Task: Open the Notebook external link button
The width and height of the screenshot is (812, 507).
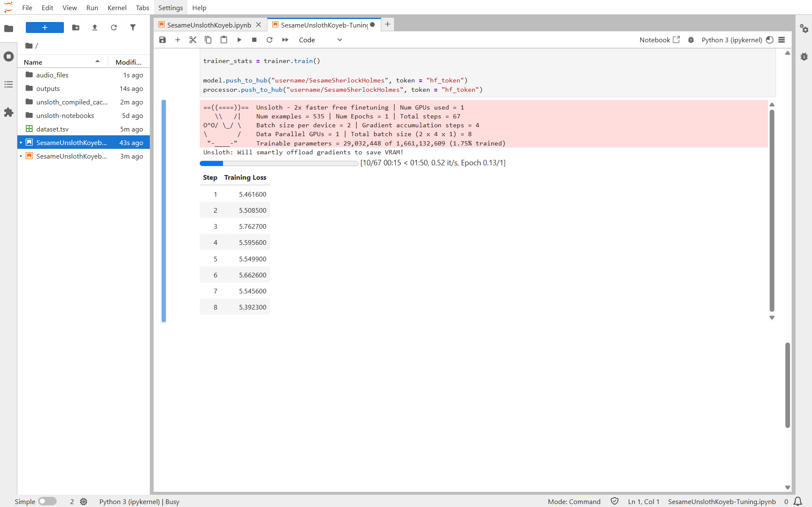Action: (x=659, y=40)
